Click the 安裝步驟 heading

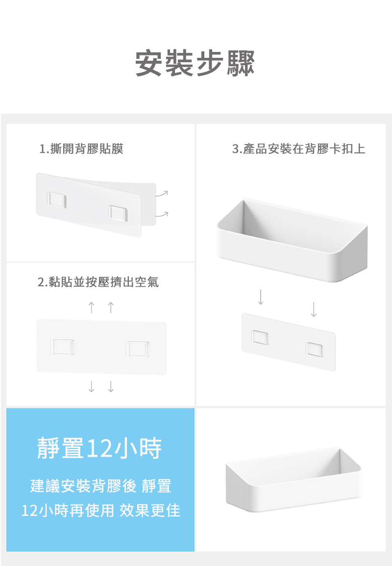point(196,64)
